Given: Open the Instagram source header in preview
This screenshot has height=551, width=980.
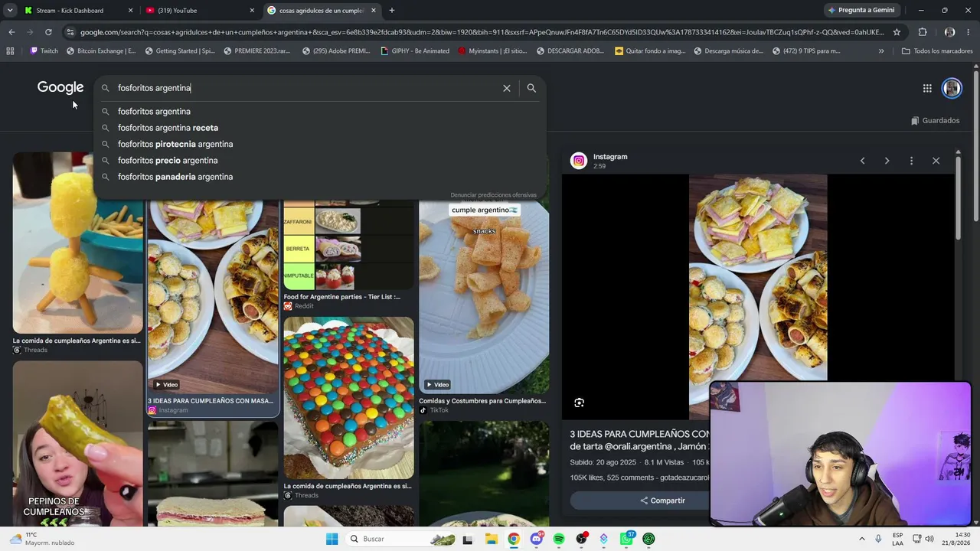Looking at the screenshot, I should tap(610, 161).
